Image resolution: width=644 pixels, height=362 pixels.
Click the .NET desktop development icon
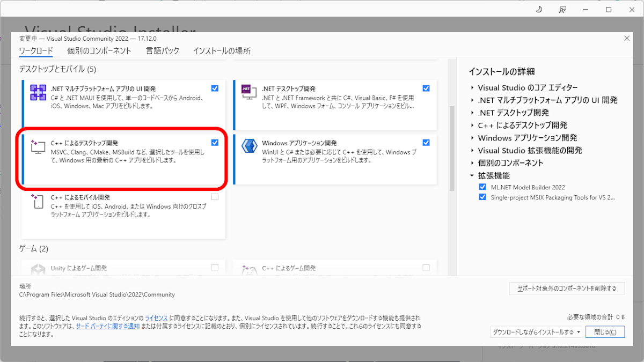[x=250, y=93]
